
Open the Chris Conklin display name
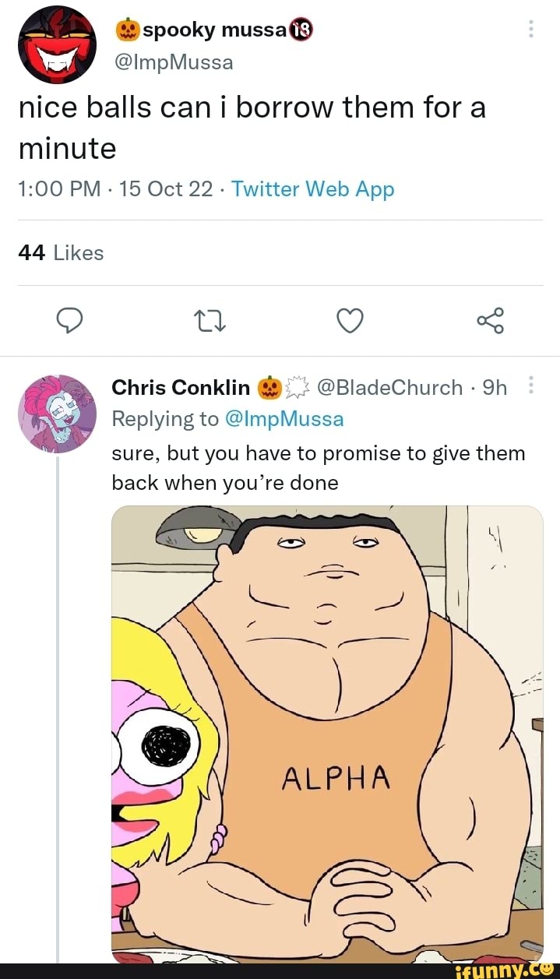[x=181, y=388]
